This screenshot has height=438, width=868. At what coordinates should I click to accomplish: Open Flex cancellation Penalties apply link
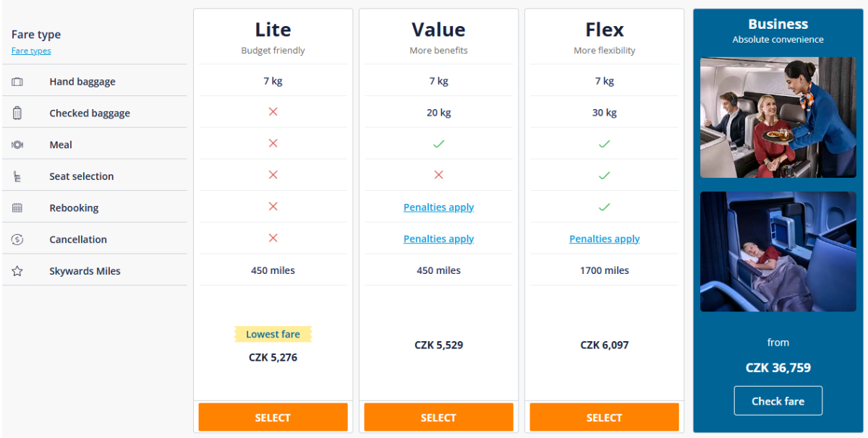click(604, 239)
